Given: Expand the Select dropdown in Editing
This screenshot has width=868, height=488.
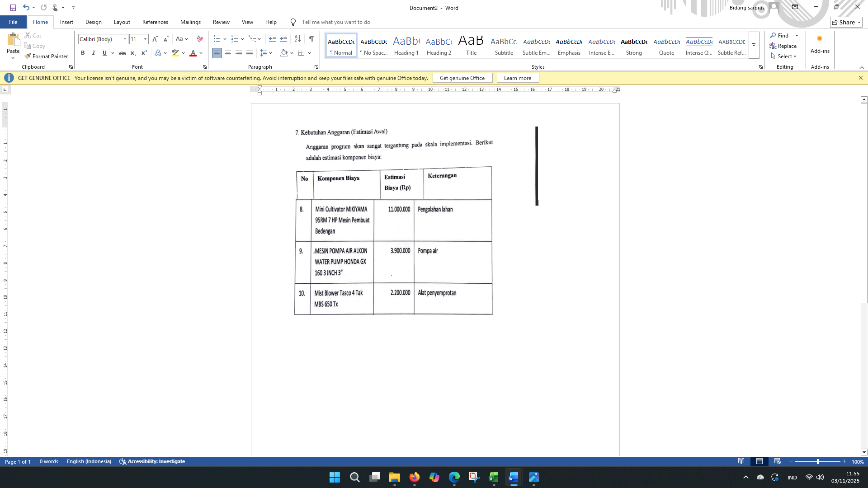Looking at the screenshot, I should (783, 56).
